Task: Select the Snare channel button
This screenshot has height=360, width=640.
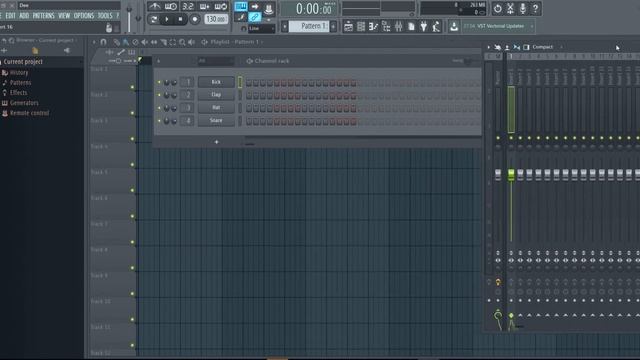Action: click(x=216, y=120)
